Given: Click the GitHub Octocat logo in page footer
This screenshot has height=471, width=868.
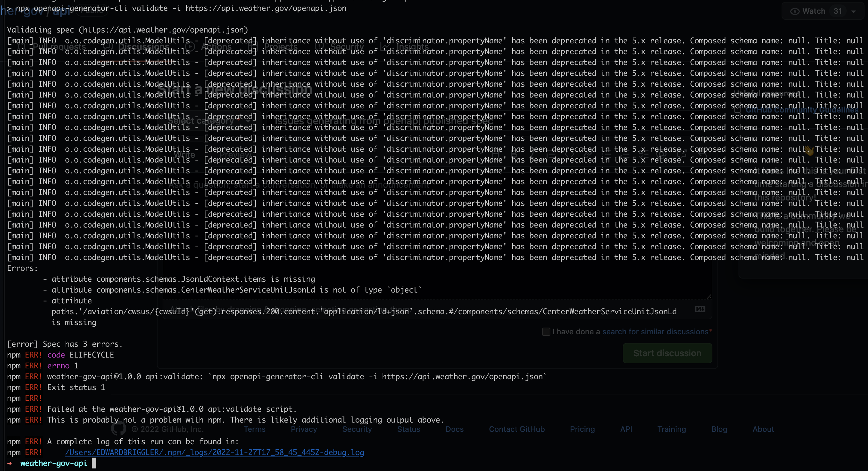Looking at the screenshot, I should click(x=119, y=429).
